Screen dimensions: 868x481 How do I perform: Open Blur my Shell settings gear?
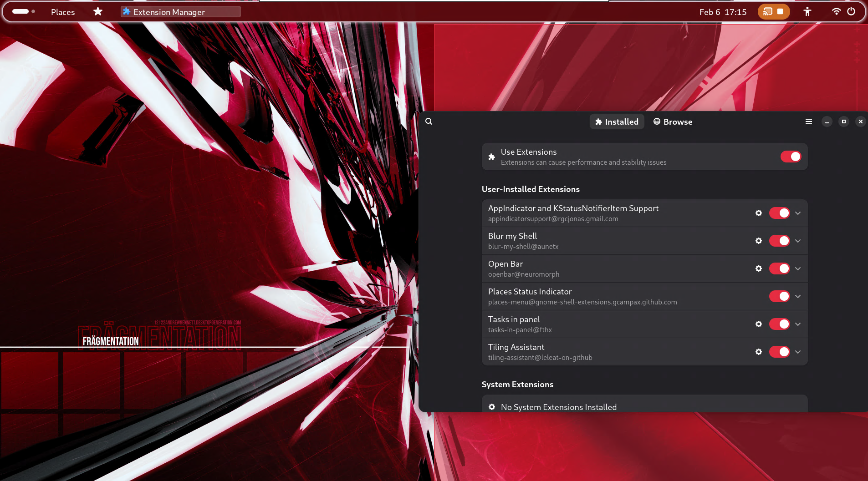pos(759,241)
